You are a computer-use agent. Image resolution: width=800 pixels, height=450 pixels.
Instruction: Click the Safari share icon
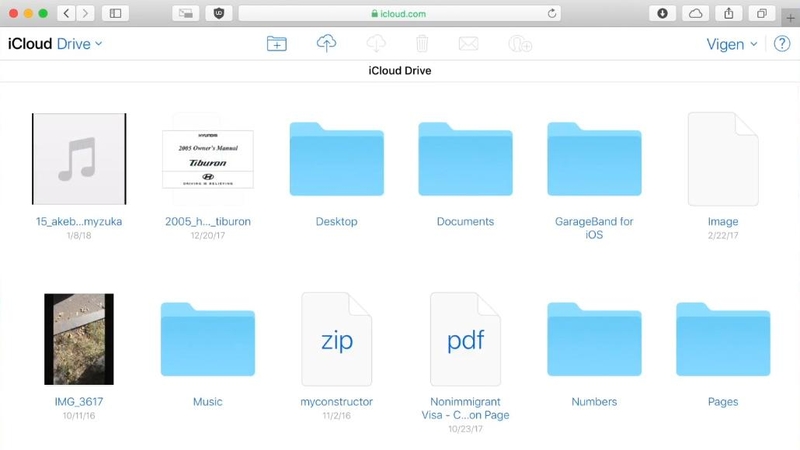pyautogui.click(x=729, y=13)
